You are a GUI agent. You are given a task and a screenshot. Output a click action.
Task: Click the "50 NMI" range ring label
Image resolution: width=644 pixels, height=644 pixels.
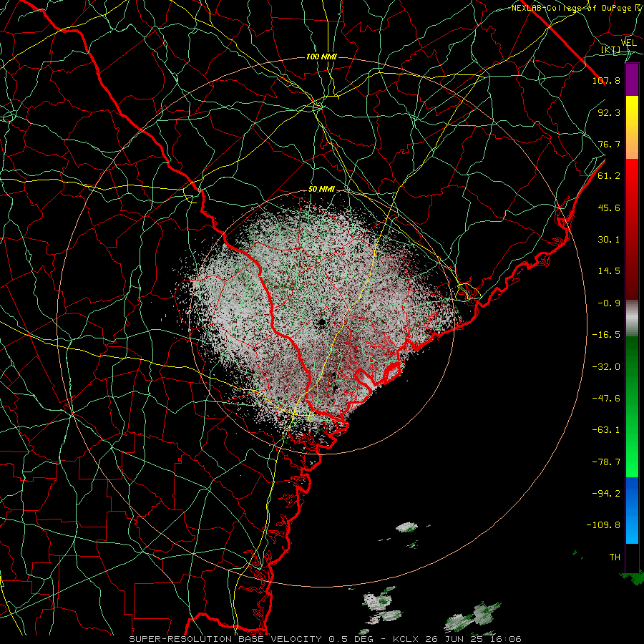(321, 189)
